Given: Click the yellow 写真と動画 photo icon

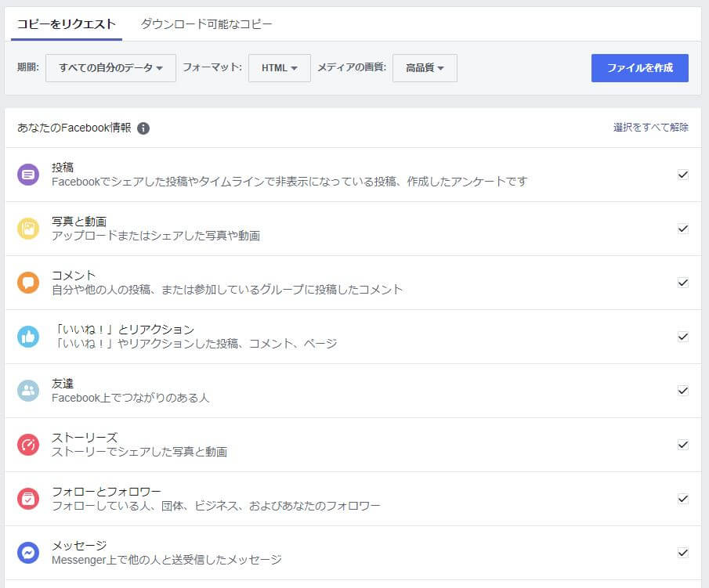Looking at the screenshot, I should point(29,228).
